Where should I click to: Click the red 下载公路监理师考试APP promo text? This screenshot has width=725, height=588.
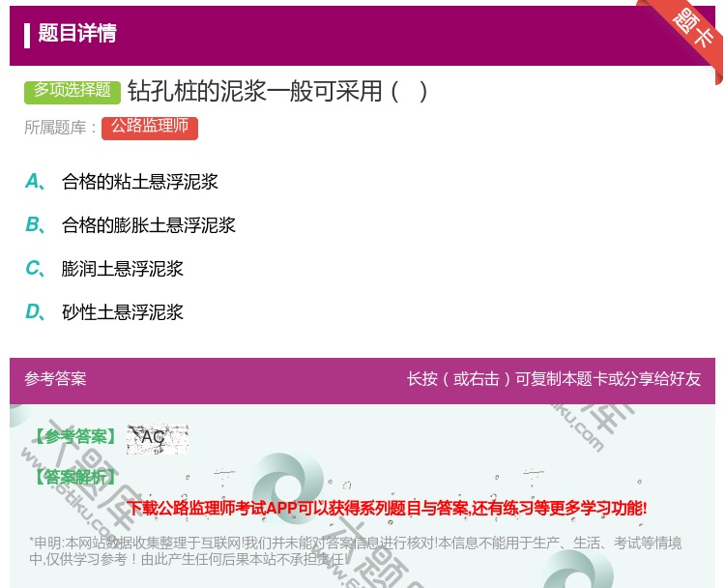[x=387, y=508]
